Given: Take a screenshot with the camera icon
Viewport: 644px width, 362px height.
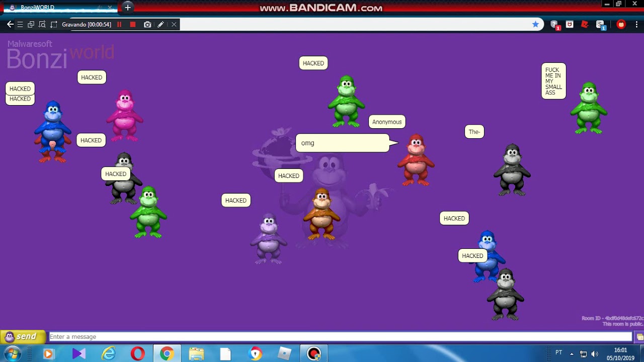Looking at the screenshot, I should 147,24.
